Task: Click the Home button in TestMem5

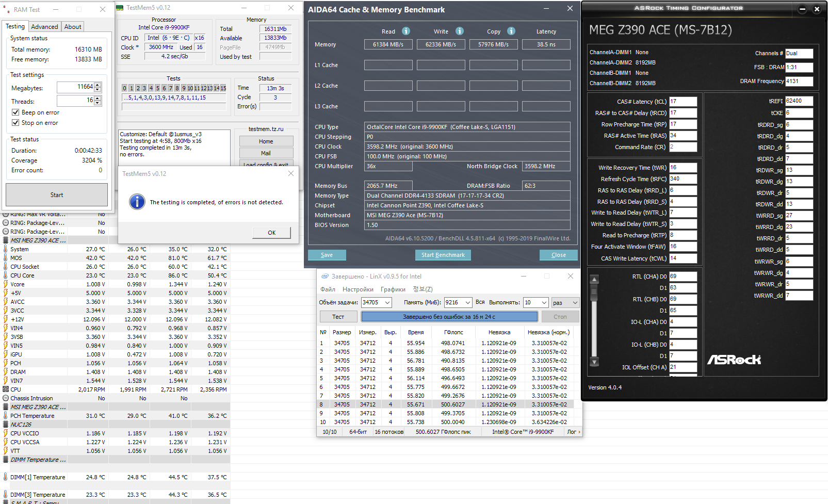Action: point(266,141)
